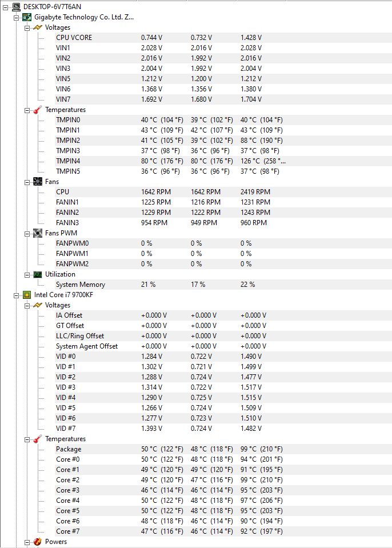
Task: Click the Utilization graph icon
Action: click(x=38, y=274)
